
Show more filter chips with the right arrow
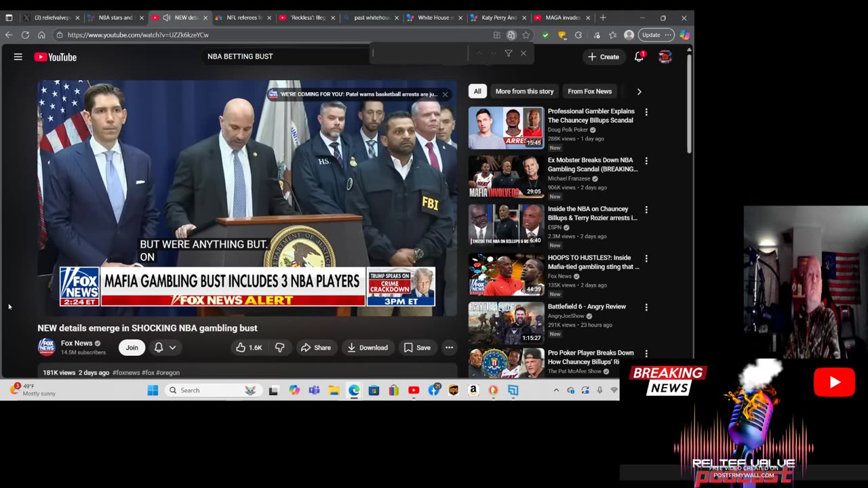(639, 91)
